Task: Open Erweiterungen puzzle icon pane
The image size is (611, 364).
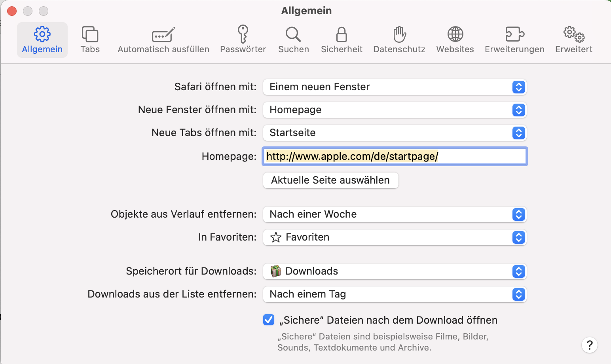Action: coord(514,40)
